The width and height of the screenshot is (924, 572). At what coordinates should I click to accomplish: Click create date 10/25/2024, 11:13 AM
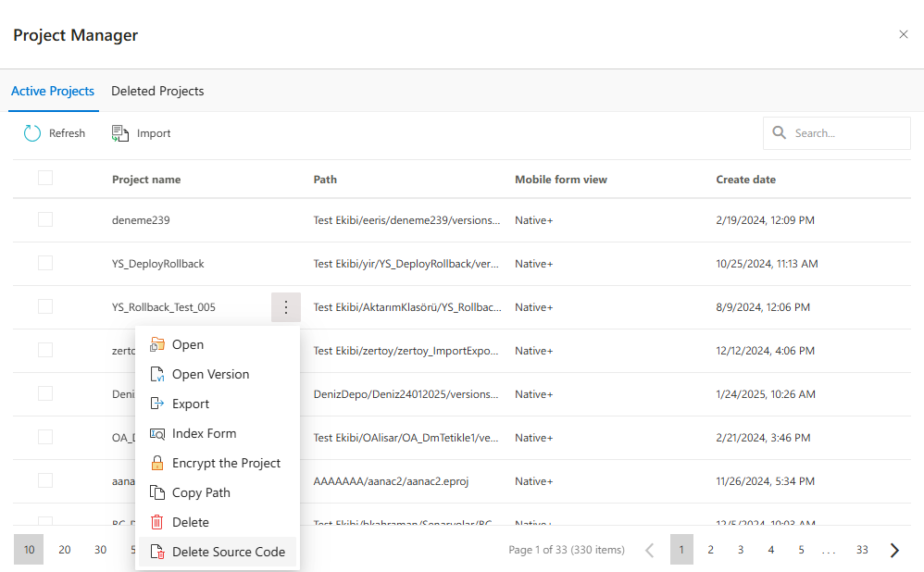(768, 264)
